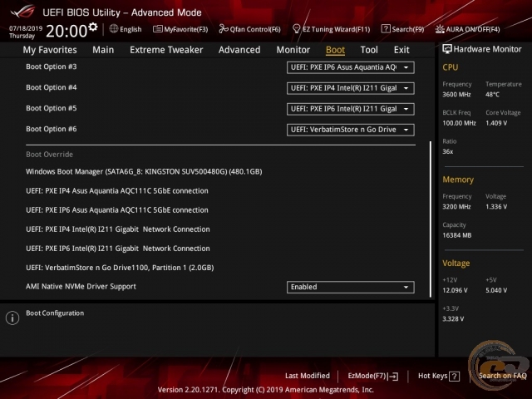This screenshot has width=532, height=399.
Task: Open Boot Option #3 dropdown
Action: (x=351, y=67)
